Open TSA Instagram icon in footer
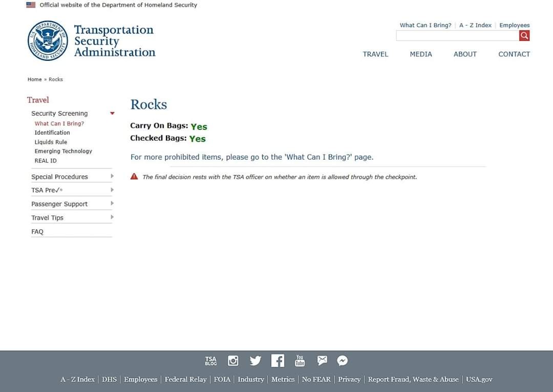This screenshot has height=392, width=553. tap(233, 361)
